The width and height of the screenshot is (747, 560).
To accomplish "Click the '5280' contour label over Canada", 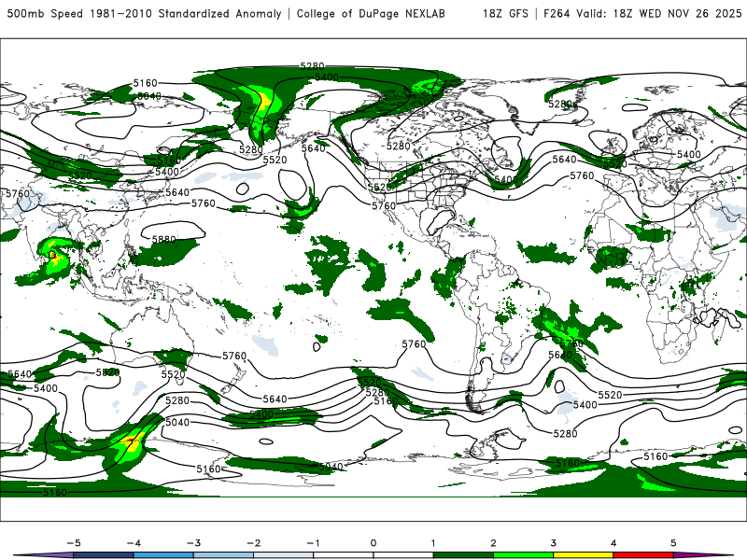I will tap(399, 147).
